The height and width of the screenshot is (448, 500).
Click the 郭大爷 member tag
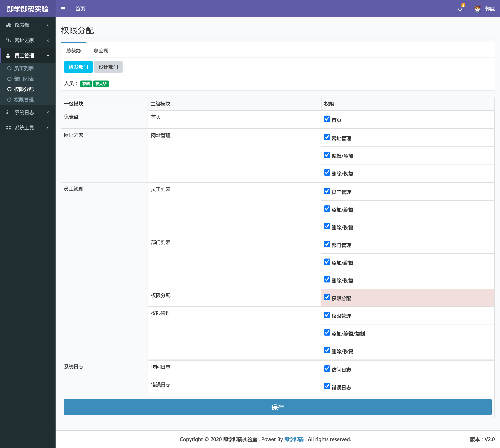click(x=101, y=84)
